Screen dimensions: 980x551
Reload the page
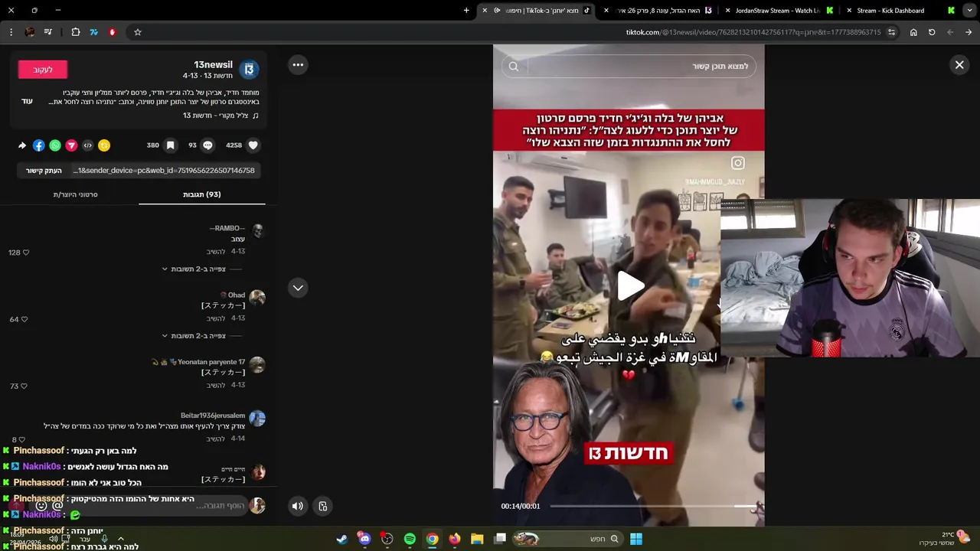(x=932, y=32)
